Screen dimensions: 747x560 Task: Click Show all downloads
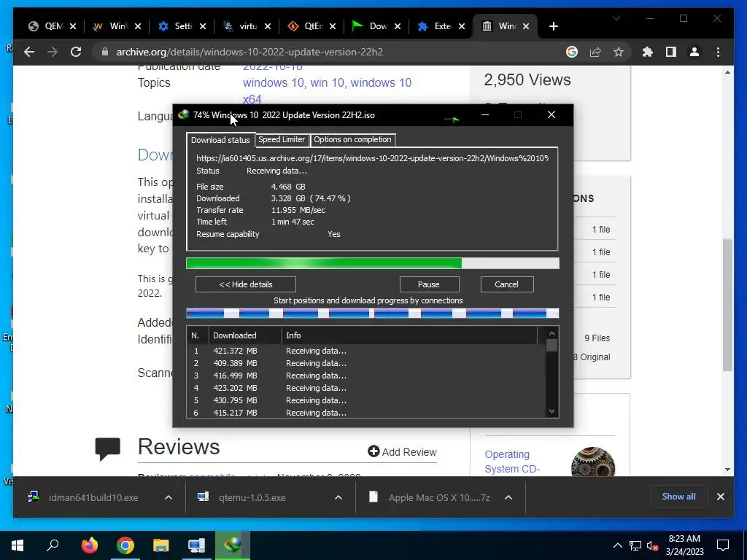coord(678,497)
